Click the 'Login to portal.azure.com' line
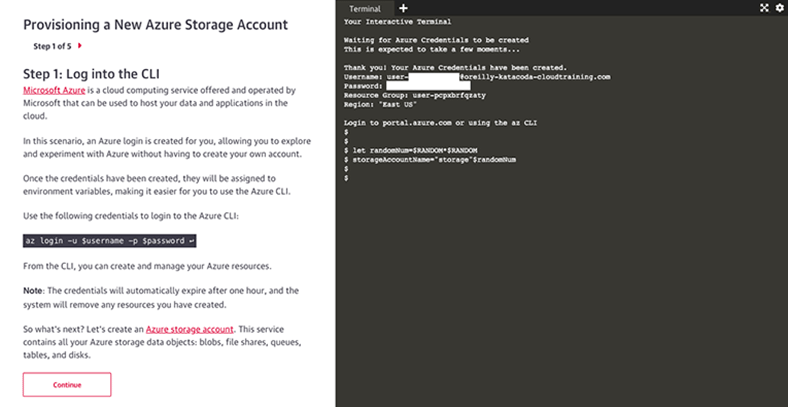The height and width of the screenshot is (407, 788). (x=440, y=123)
